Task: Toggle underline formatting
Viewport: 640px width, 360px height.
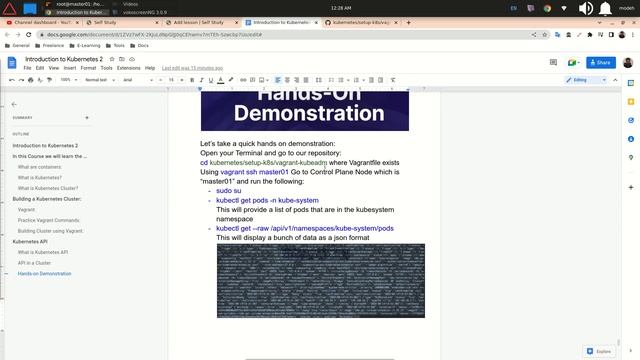Action: click(x=211, y=80)
